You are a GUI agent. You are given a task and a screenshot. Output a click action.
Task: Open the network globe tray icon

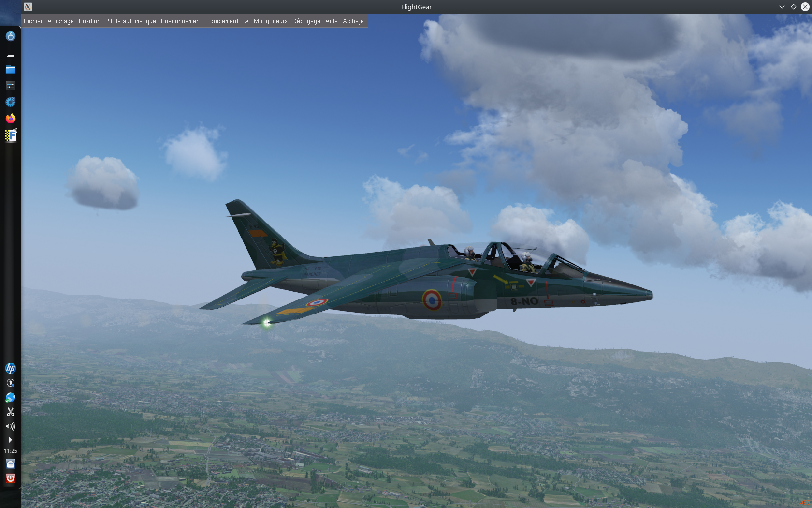coord(11,397)
